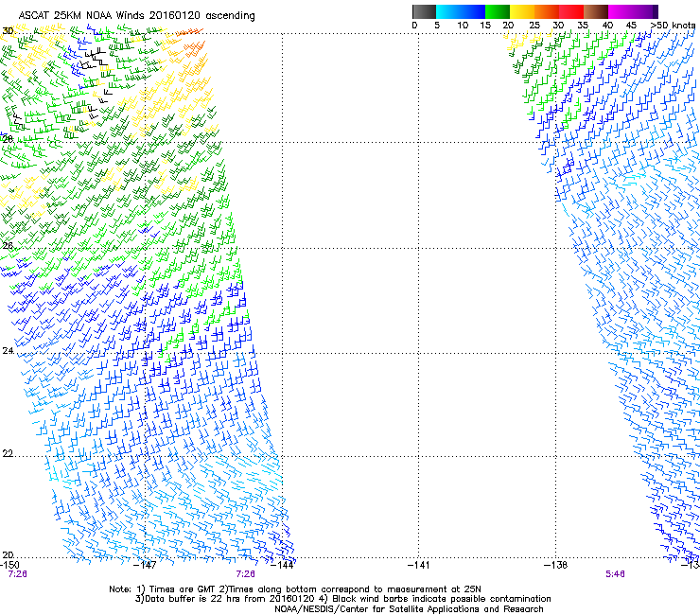Click the gray 0-5 knots legend swatch

click(x=424, y=11)
